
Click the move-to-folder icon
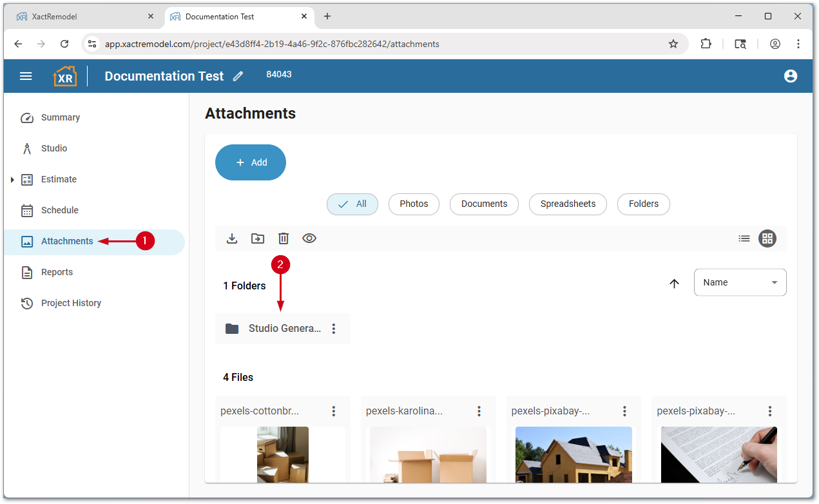point(258,238)
